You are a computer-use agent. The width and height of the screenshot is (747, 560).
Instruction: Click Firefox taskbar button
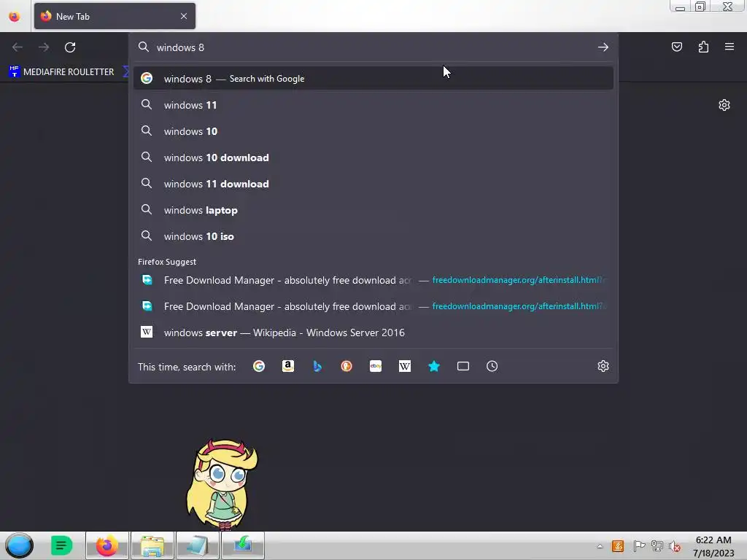click(x=107, y=545)
